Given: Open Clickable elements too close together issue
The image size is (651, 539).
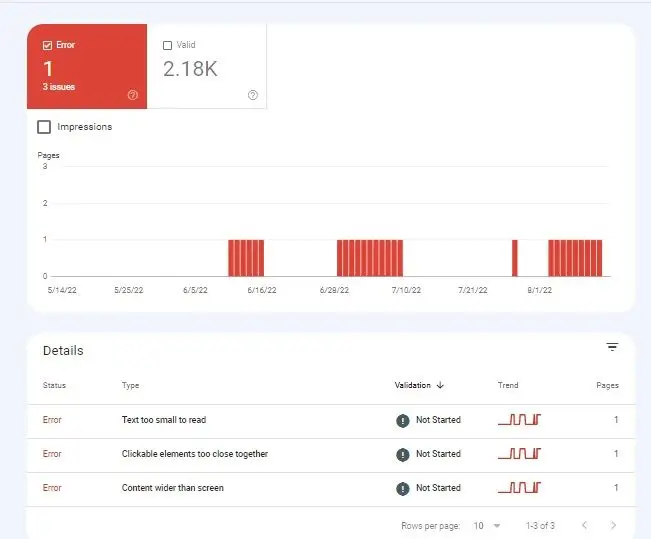Looking at the screenshot, I should pyautogui.click(x=195, y=454).
